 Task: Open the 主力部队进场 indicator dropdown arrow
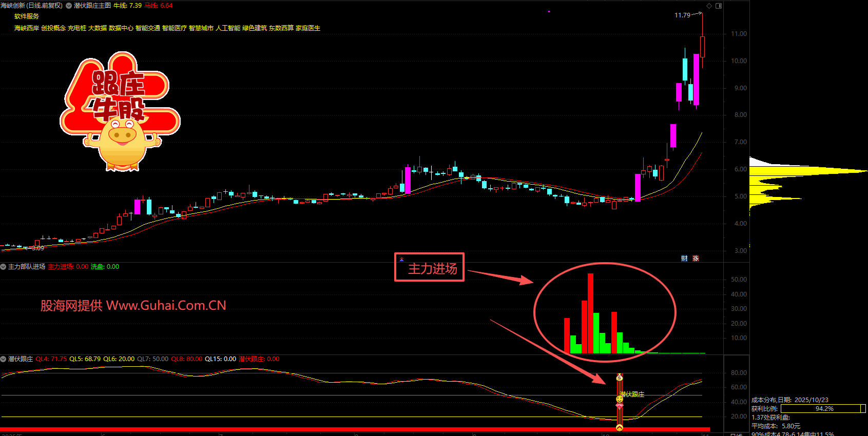[4, 267]
